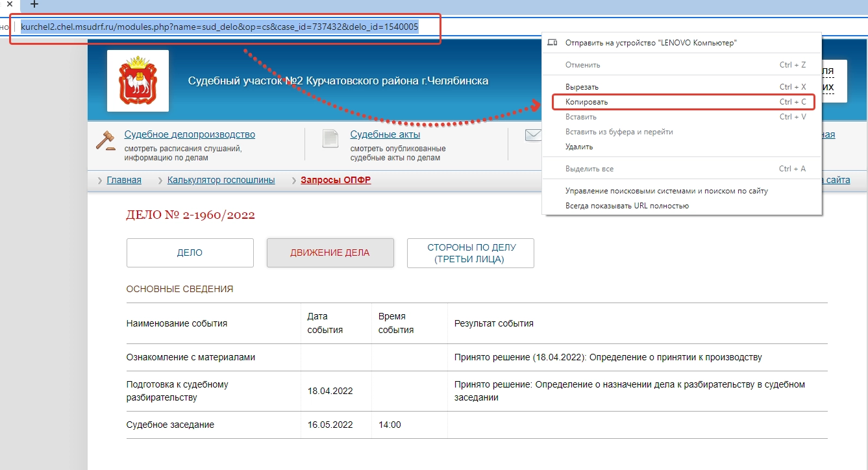This screenshot has height=470, width=868.
Task: Choose Удалить in the context menu
Action: 682,147
